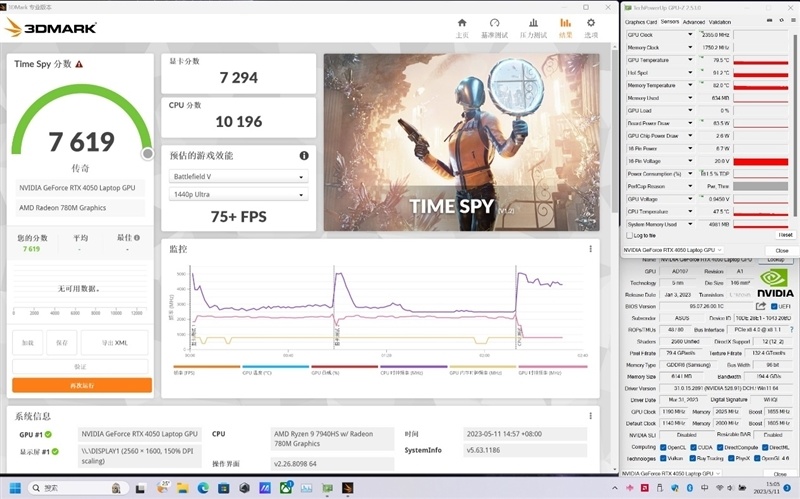Click taskbar search box
The height and width of the screenshot is (499, 800).
(x=77, y=488)
